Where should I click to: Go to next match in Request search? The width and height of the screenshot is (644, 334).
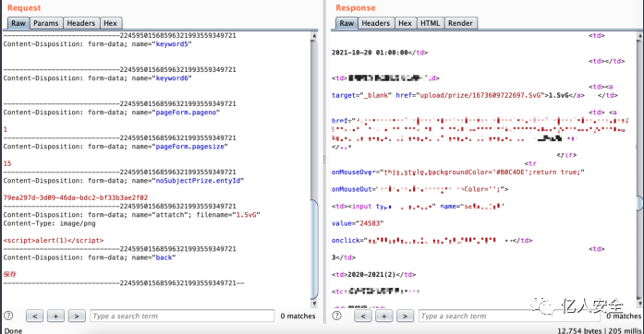77,316
